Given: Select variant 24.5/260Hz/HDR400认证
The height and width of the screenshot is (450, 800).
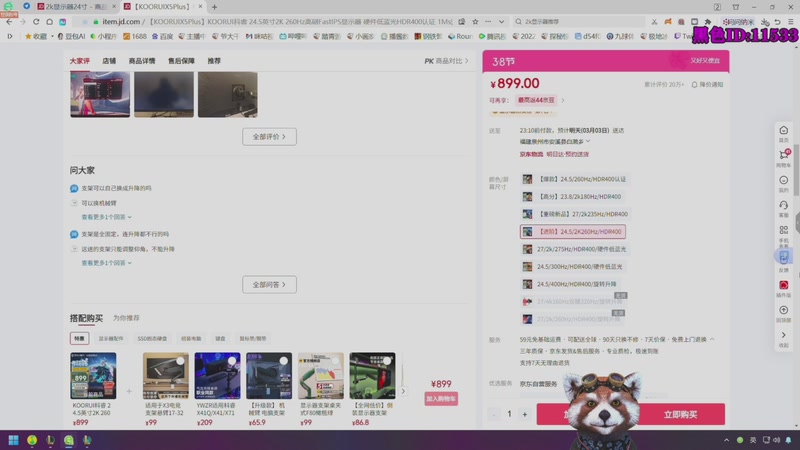Looking at the screenshot, I should 575,179.
